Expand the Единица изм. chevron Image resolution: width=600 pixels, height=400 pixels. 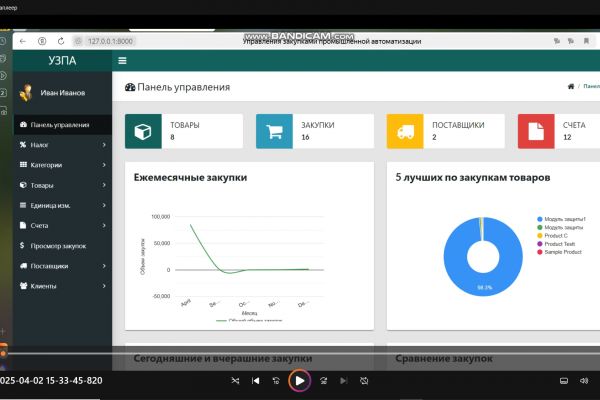click(104, 206)
